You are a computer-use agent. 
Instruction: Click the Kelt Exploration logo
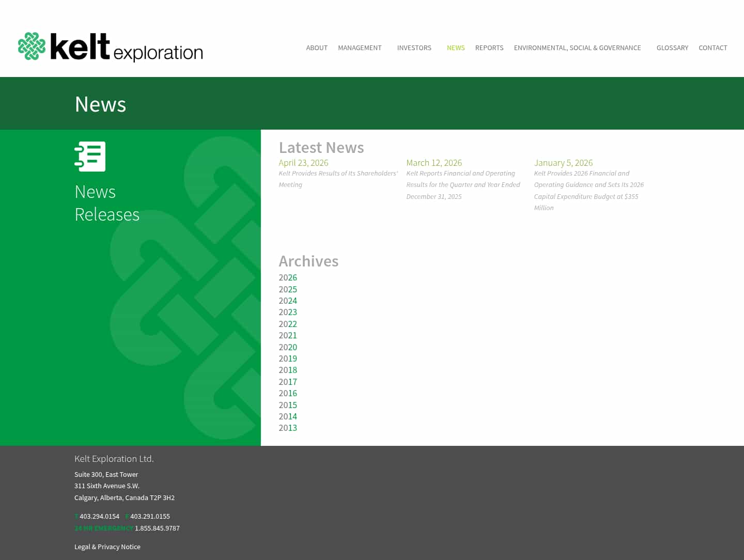[110, 48]
